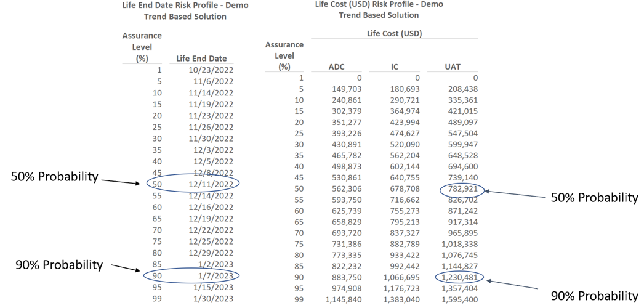
Task: Click the Life Cost (USD) group header
Action: coord(394,33)
